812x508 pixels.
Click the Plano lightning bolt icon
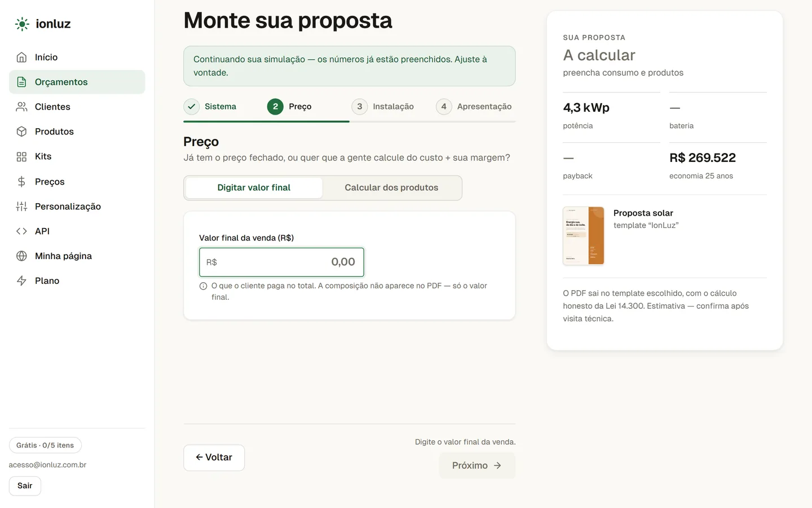[21, 281]
